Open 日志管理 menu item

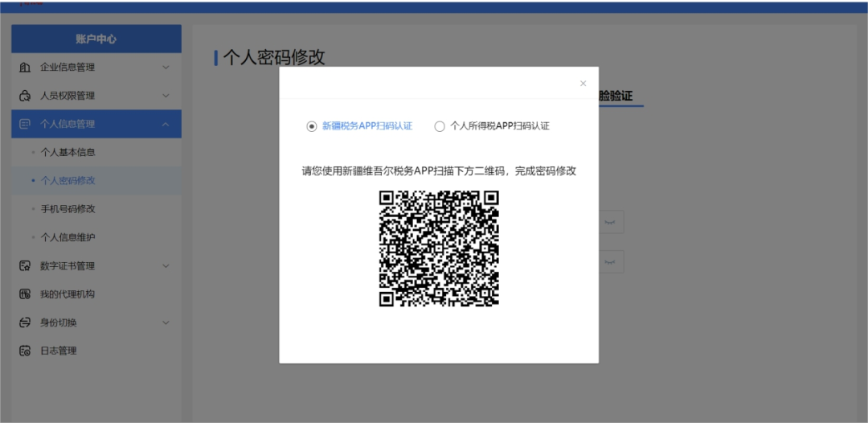pos(96,351)
